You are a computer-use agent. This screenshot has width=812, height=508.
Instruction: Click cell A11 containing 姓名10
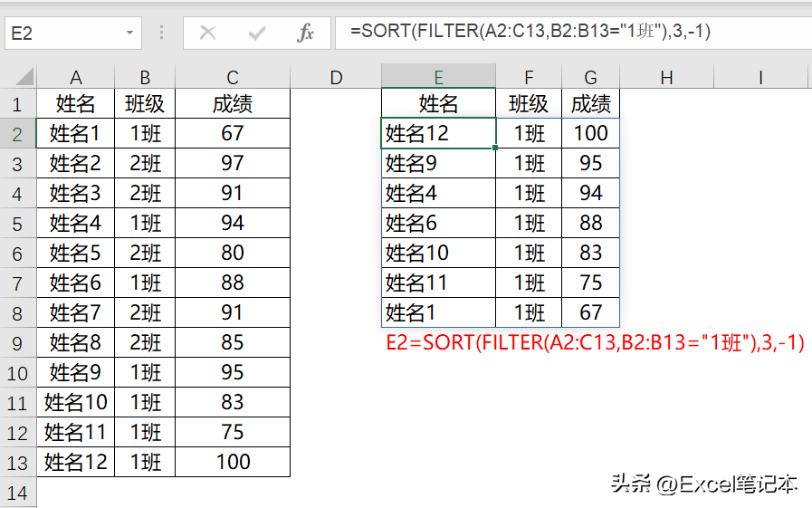pos(76,402)
